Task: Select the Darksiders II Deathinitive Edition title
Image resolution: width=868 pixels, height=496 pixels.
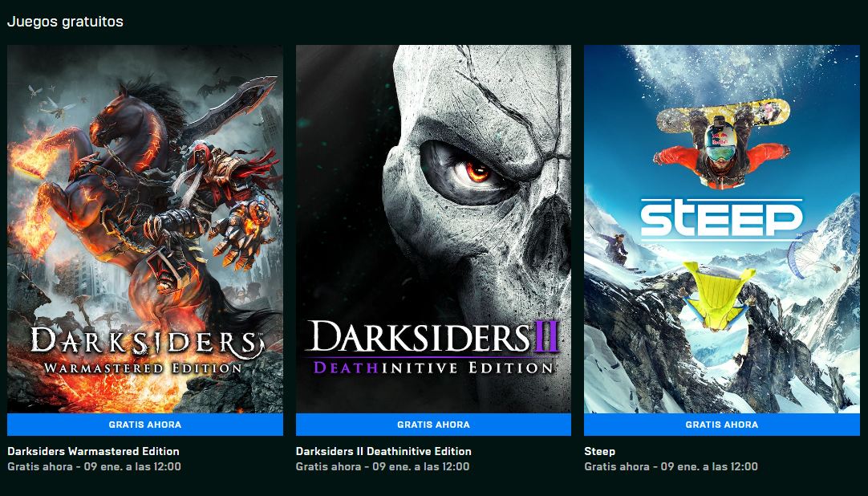Action: tap(383, 451)
